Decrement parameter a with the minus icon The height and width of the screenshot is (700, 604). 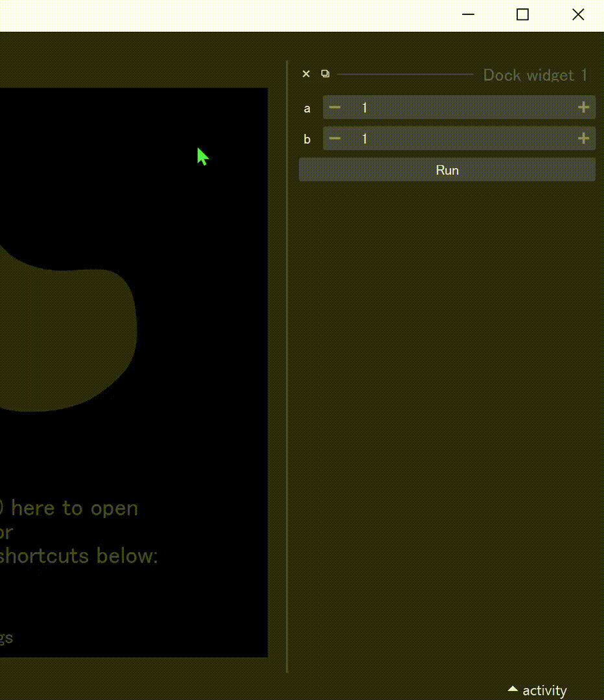[334, 108]
